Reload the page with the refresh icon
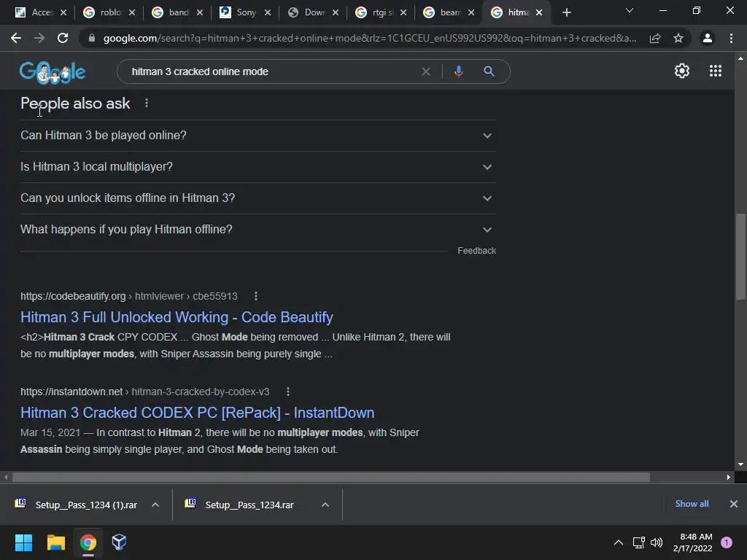 [63, 38]
